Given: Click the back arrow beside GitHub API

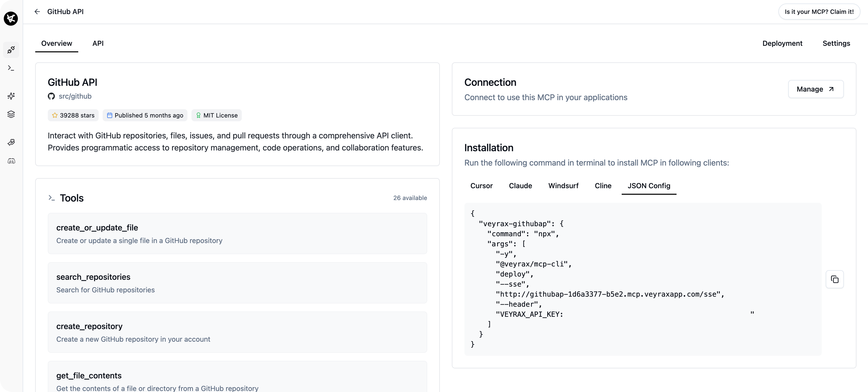Looking at the screenshot, I should click(x=37, y=12).
